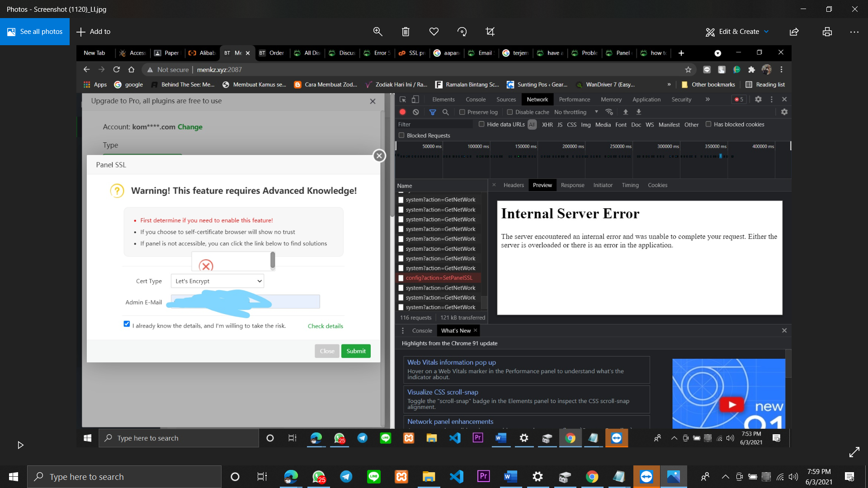Enable the Disable cache checkbox
Screen dimensions: 868x488
pos(510,112)
